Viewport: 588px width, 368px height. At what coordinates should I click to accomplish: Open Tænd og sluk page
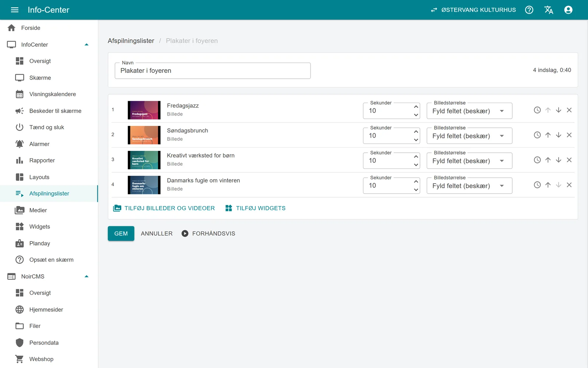(x=49, y=127)
